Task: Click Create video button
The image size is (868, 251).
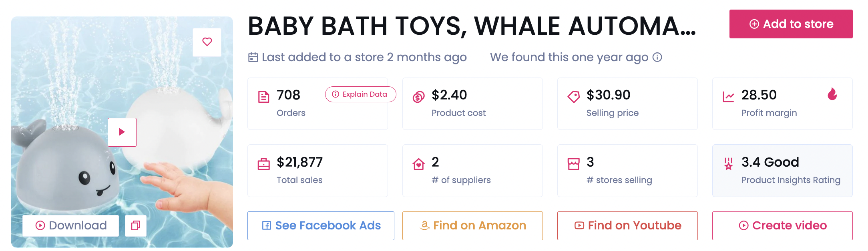Action: pos(782,225)
